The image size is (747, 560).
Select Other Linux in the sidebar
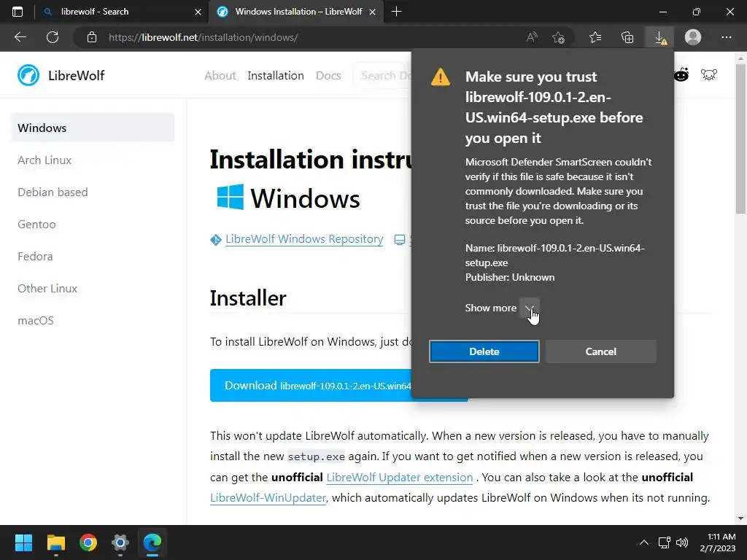tap(47, 288)
